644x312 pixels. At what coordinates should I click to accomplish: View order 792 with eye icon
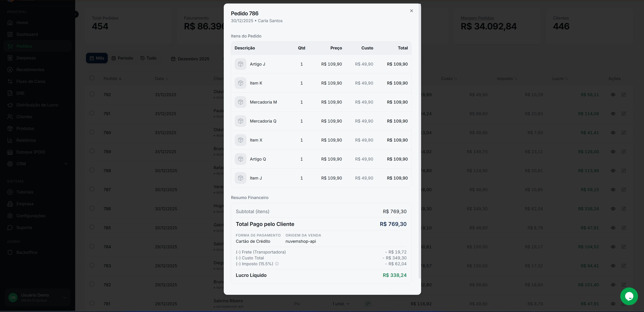click(x=613, y=95)
